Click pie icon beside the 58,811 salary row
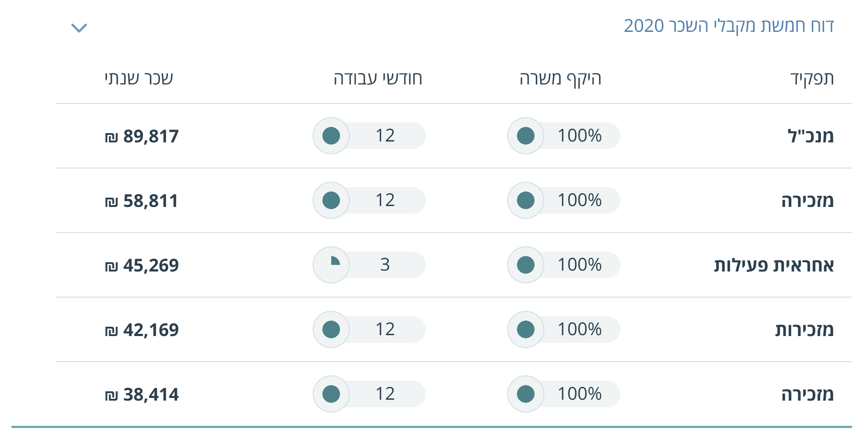 [x=331, y=200]
